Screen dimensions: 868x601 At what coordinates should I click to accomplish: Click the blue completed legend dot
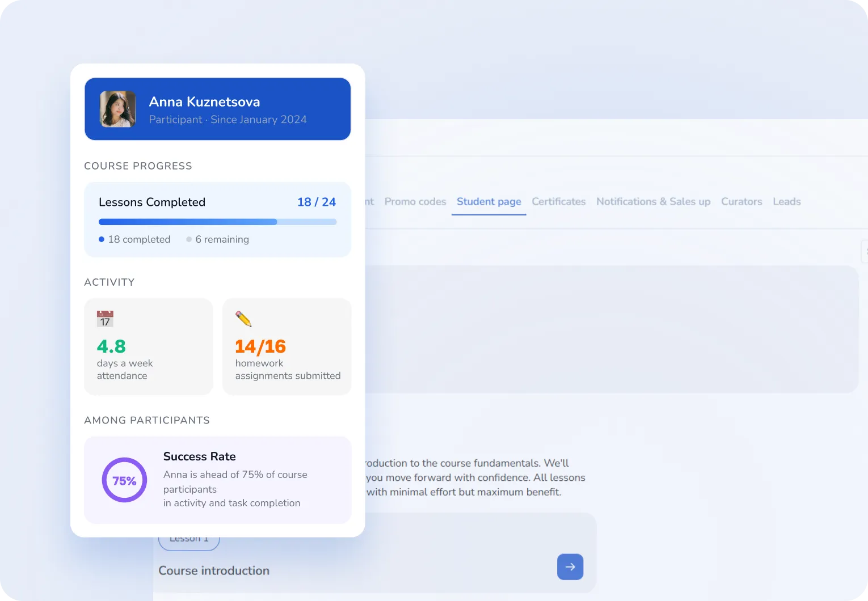pos(102,239)
